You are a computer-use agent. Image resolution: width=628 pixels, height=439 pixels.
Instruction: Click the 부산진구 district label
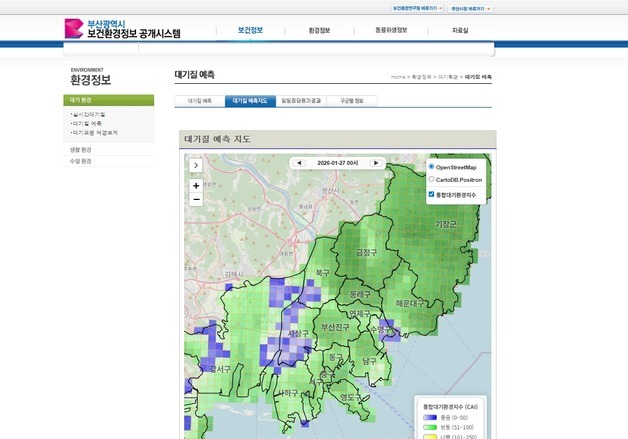click(x=335, y=327)
